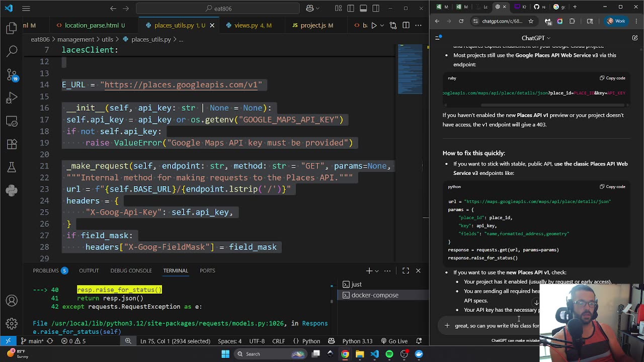Open a new Chrome tab
Screen dimensions: 644x362
575,7
